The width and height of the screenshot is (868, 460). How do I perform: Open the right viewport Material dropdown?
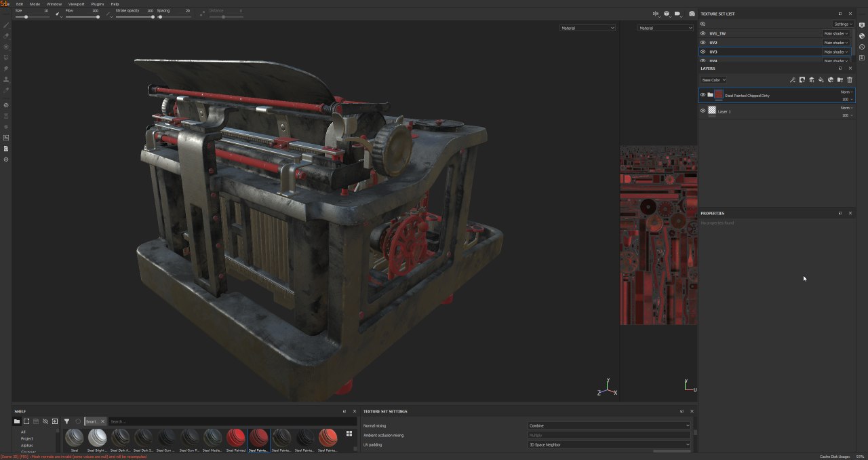coord(665,28)
